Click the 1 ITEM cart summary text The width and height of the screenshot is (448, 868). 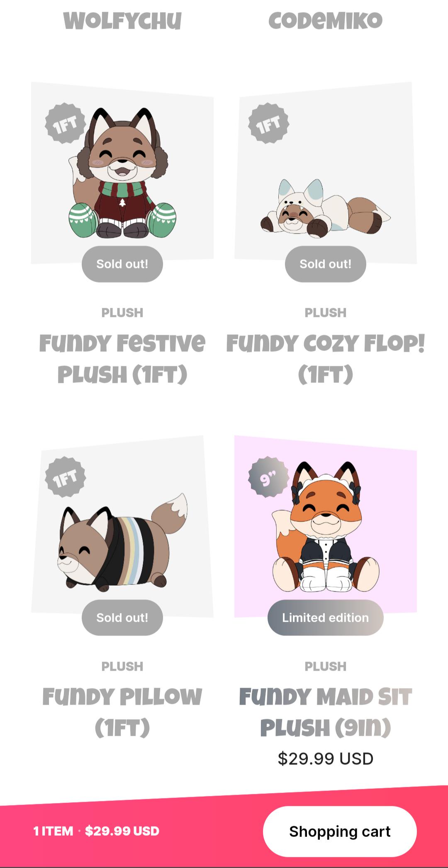point(53,831)
